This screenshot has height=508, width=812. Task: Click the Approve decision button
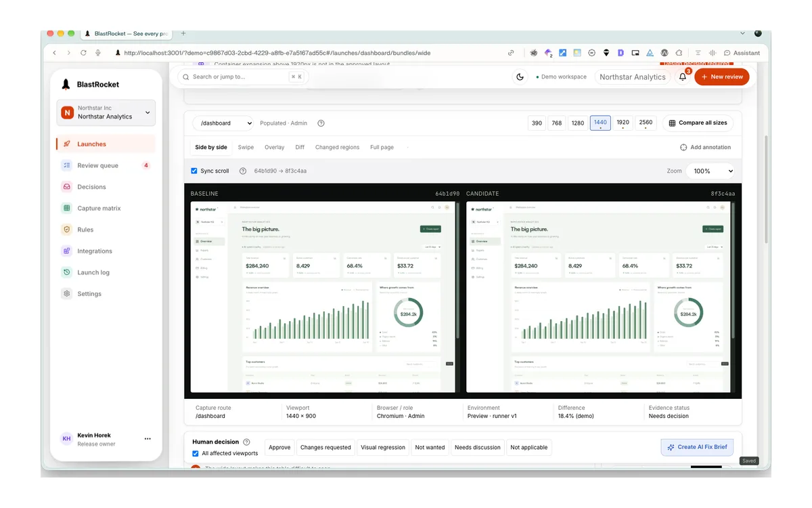pos(279,448)
